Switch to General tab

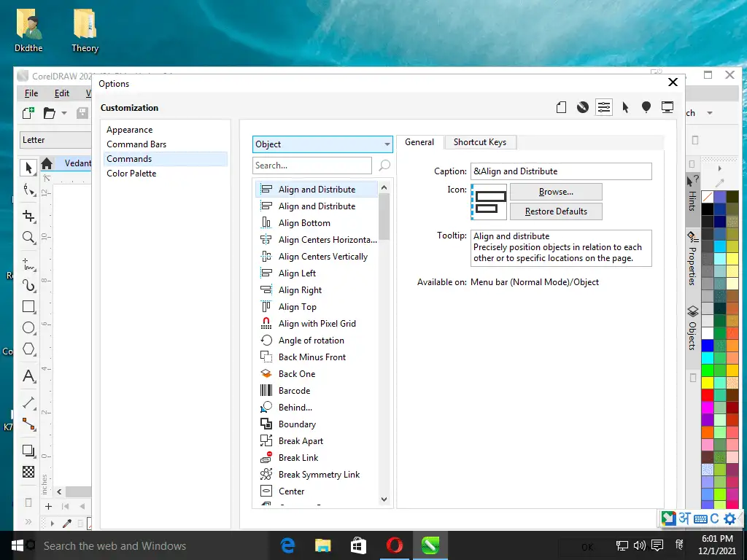pos(419,142)
